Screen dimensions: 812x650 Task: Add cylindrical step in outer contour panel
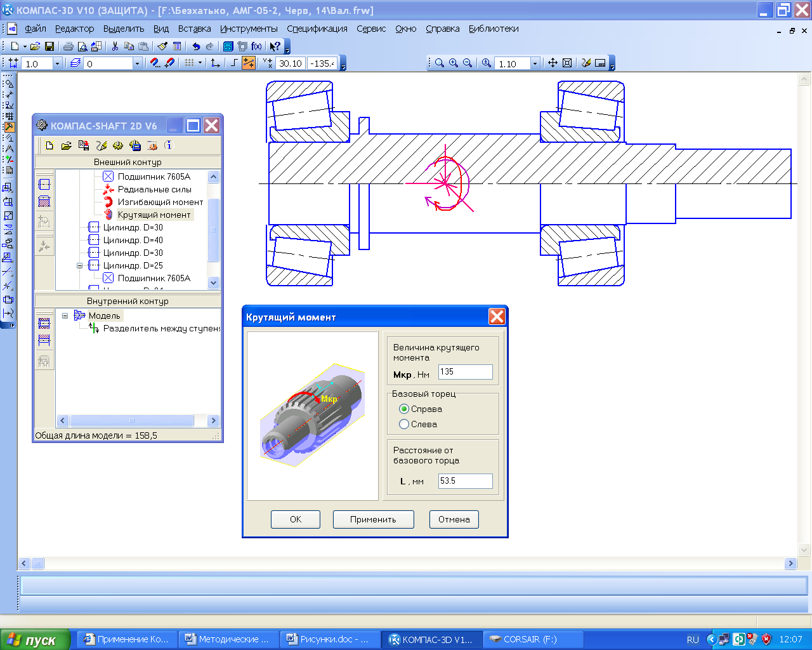44,185
